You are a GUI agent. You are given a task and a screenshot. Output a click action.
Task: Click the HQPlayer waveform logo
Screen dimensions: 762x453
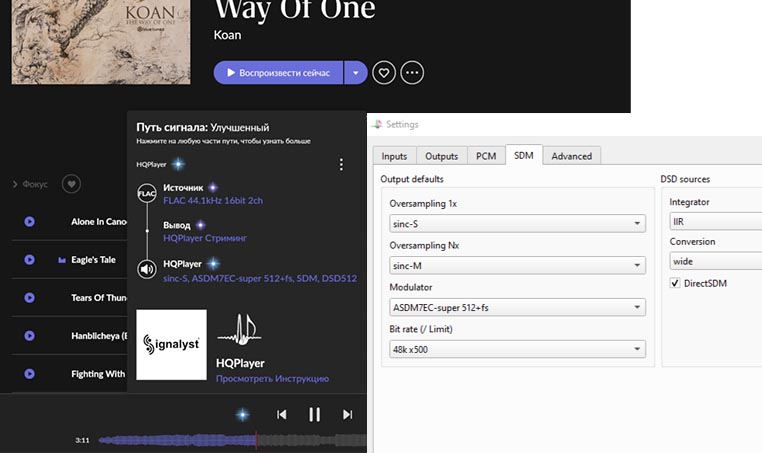tap(240, 331)
